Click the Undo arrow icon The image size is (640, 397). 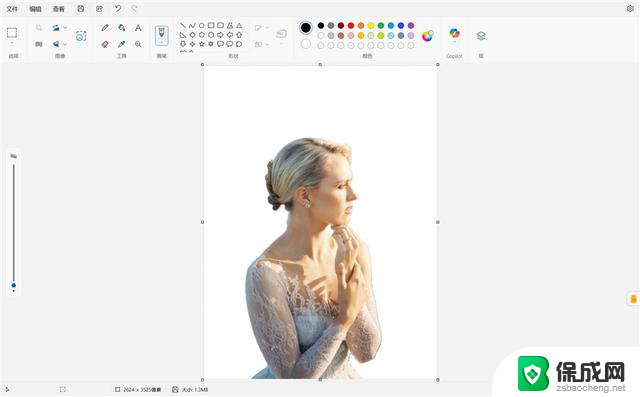[118, 9]
